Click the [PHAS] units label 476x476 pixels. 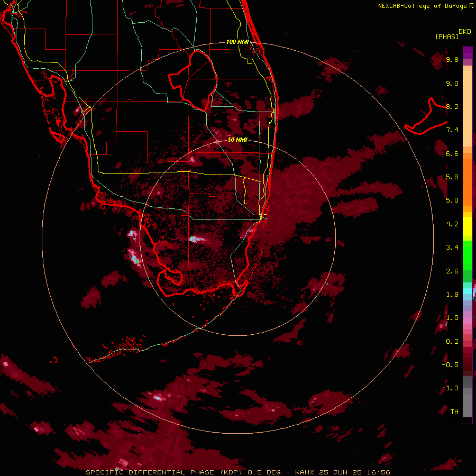tap(447, 37)
